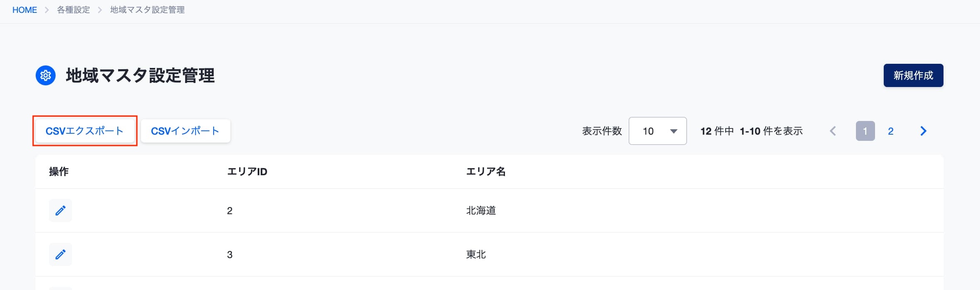The height and width of the screenshot is (290, 980).
Task: Click the edit pencil for 東北 row
Action: (x=61, y=254)
